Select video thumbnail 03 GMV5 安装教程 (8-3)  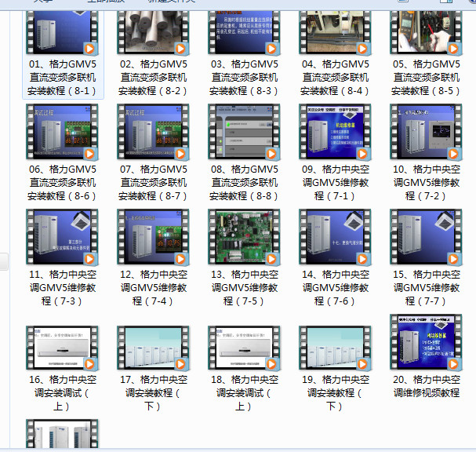(244, 33)
